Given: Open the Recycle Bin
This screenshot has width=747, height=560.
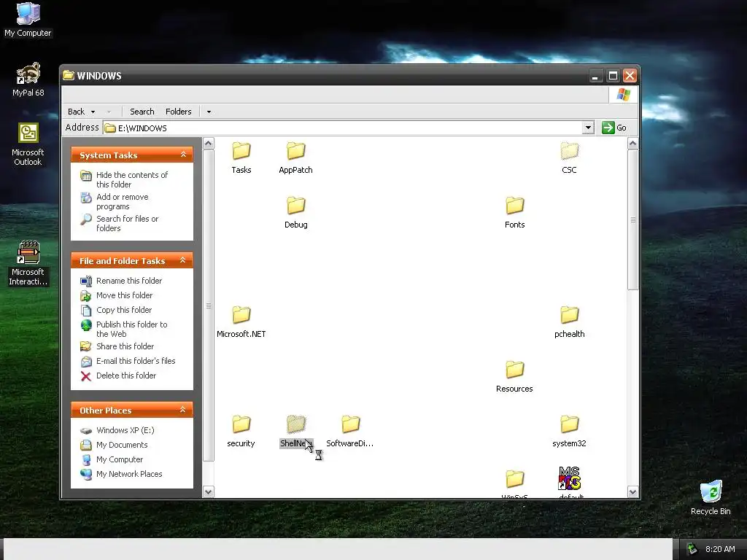Looking at the screenshot, I should coord(711,497).
